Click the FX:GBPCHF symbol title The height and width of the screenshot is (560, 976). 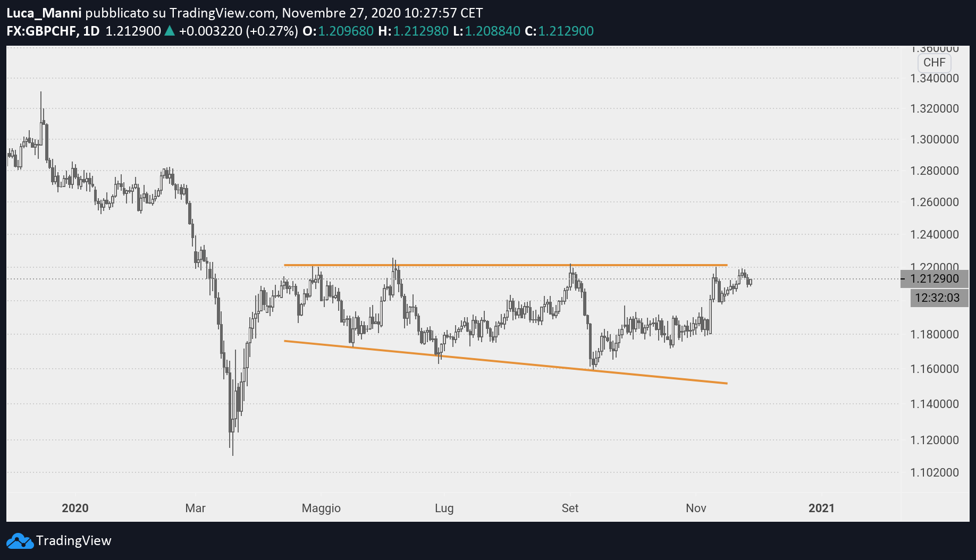coord(41,31)
